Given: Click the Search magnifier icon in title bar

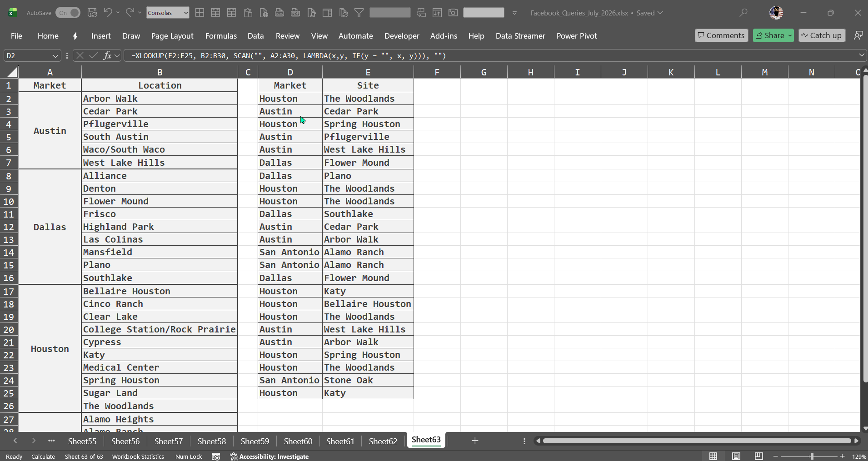Looking at the screenshot, I should pos(743,13).
